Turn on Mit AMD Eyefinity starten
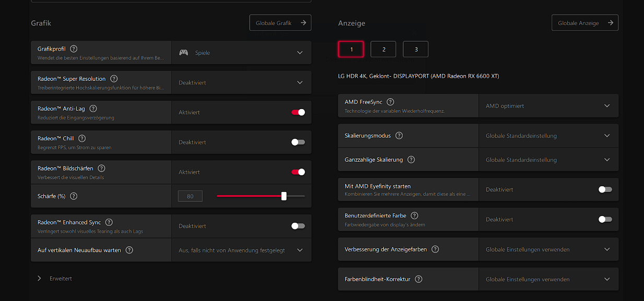The width and height of the screenshot is (644, 301). click(x=605, y=189)
